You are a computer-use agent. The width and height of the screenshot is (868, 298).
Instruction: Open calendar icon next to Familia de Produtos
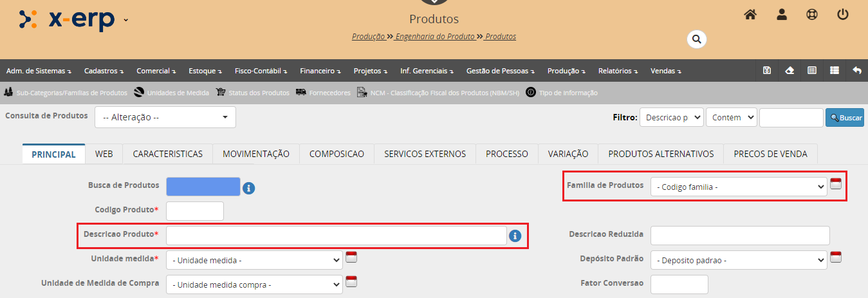tap(836, 184)
